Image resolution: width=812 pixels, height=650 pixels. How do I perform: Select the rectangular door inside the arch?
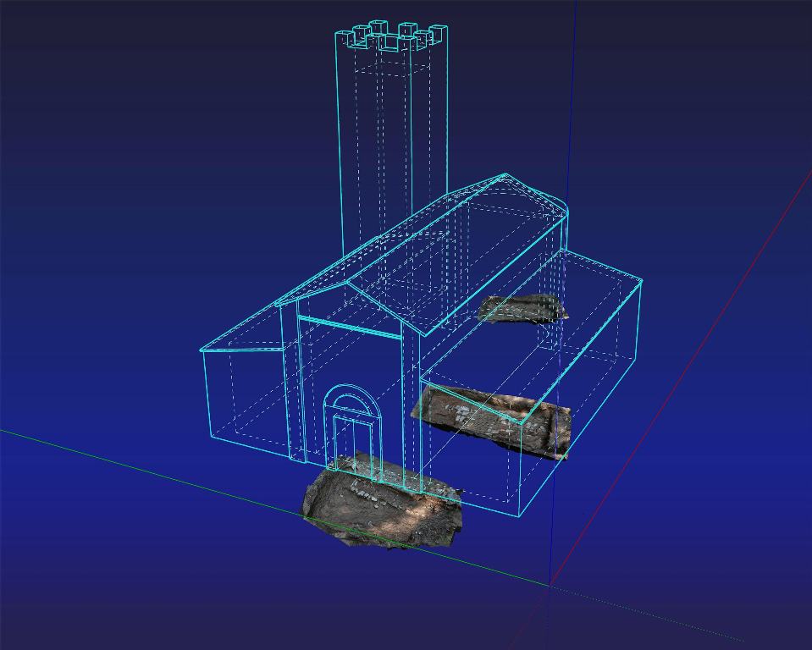click(353, 440)
